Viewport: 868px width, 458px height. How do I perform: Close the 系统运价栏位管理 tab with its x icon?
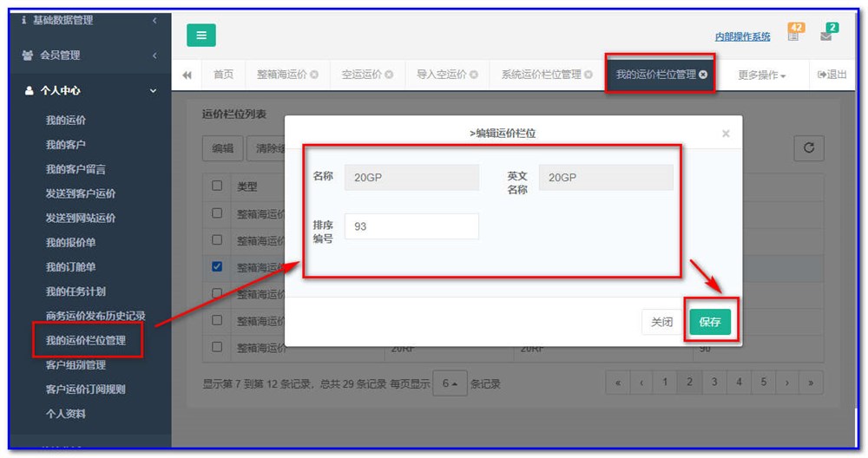(x=589, y=75)
